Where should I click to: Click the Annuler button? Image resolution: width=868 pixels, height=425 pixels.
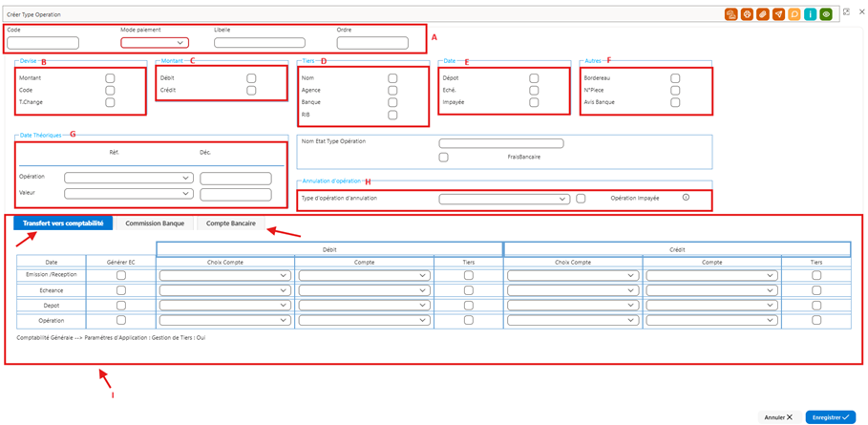coord(779,417)
